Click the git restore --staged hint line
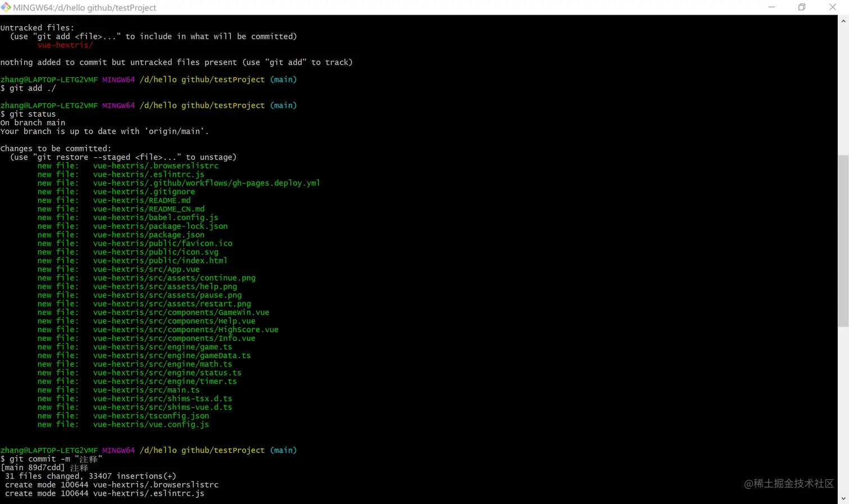The width and height of the screenshot is (849, 504). click(123, 157)
